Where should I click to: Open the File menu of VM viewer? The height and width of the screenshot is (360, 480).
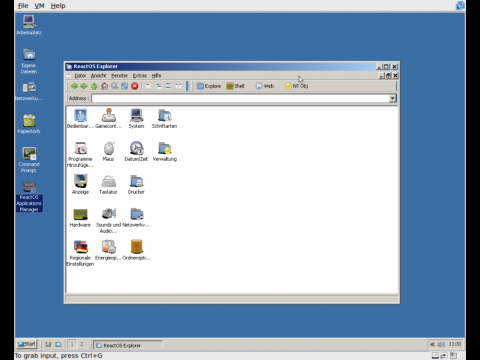[x=23, y=6]
